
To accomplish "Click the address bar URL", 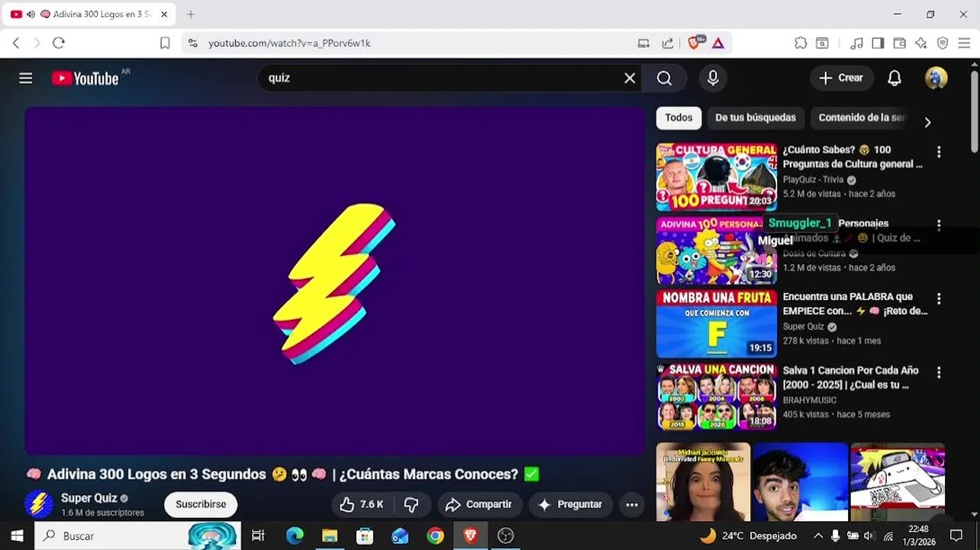I will [289, 44].
